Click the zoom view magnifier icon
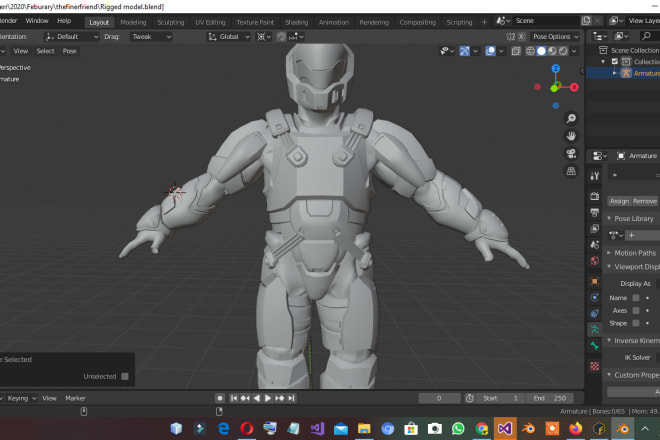Screen dimensions: 660x440 [x=571, y=119]
